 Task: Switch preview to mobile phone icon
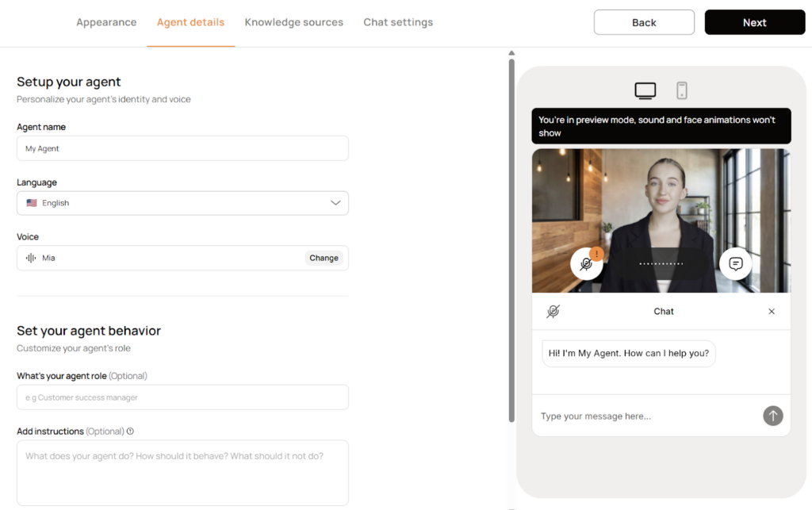pyautogui.click(x=681, y=90)
